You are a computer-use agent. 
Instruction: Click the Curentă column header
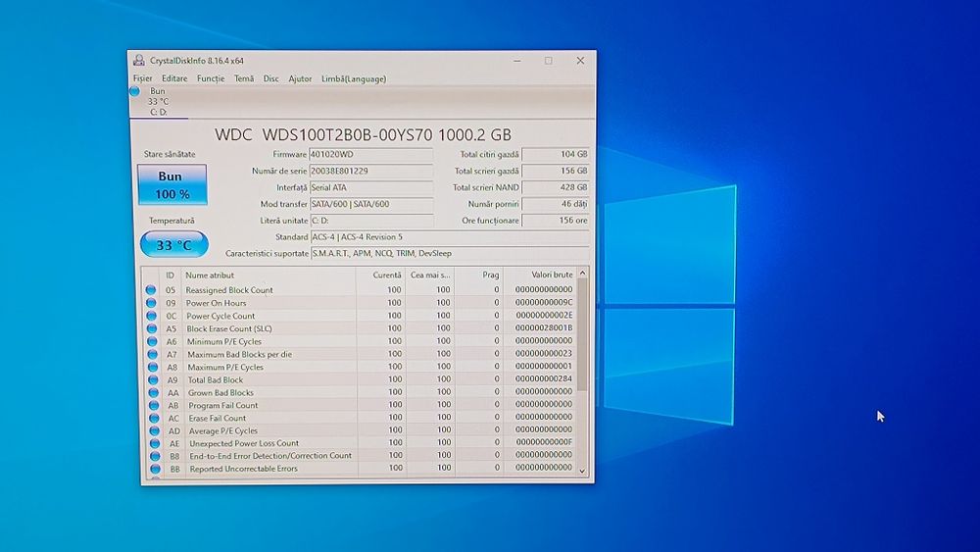point(380,276)
